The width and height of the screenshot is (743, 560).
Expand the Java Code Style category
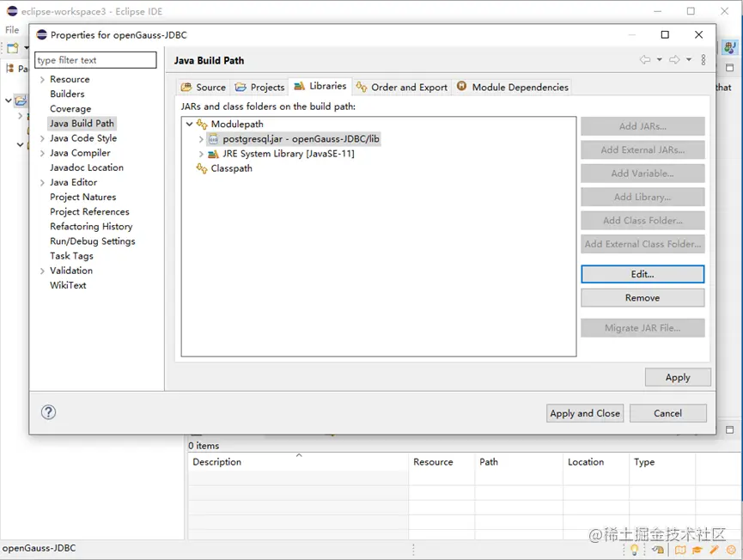(42, 138)
